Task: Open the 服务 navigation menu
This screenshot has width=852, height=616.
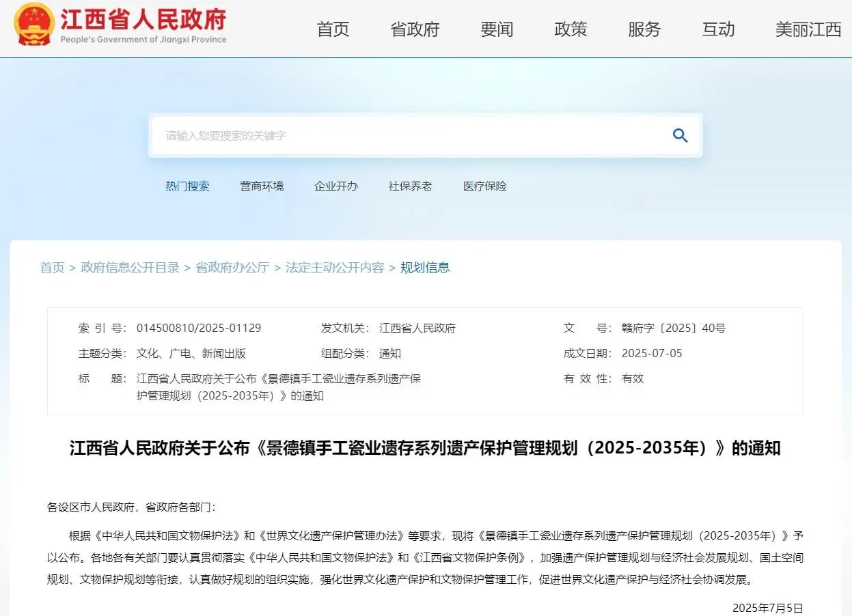Action: coord(644,29)
